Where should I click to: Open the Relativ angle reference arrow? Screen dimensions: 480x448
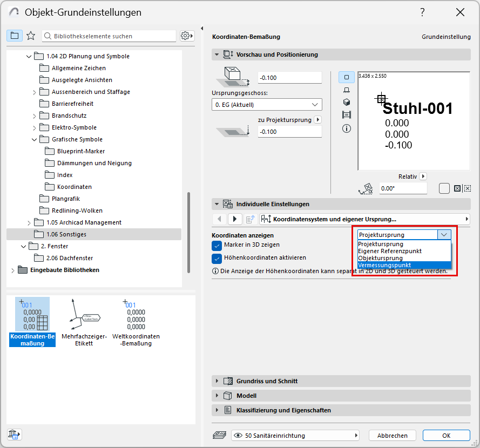click(423, 177)
